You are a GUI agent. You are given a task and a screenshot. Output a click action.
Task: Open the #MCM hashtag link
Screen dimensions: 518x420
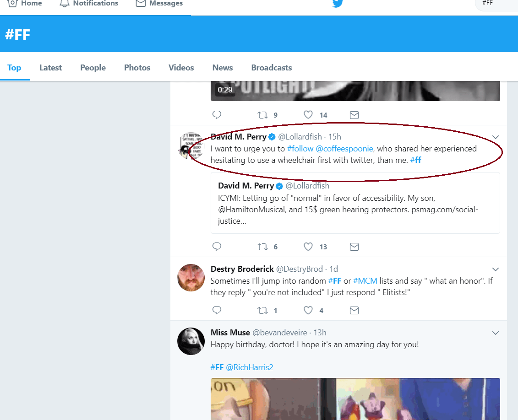pyautogui.click(x=365, y=281)
